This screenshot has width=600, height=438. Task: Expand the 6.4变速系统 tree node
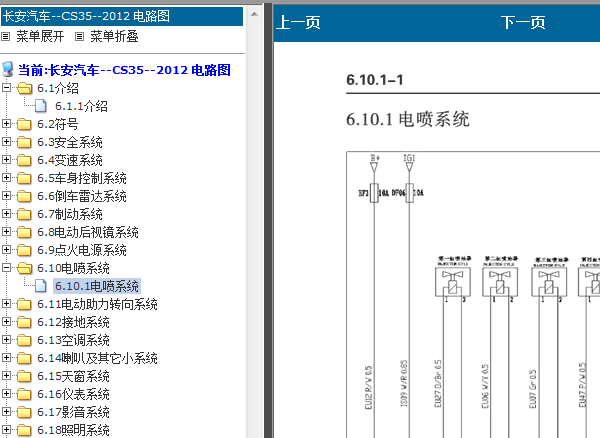coord(6,159)
